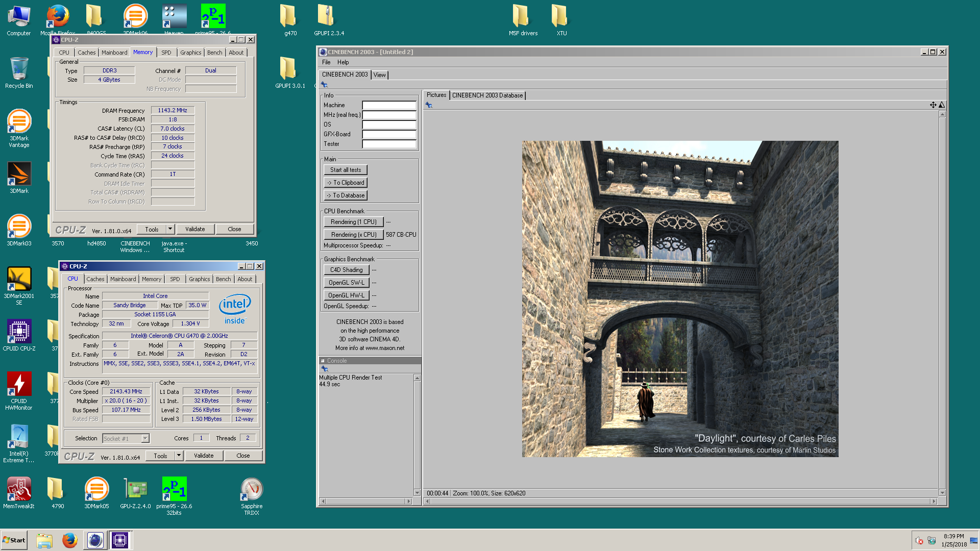Start the C4D Shading benchmark
This screenshot has width=980, height=551.
346,270
